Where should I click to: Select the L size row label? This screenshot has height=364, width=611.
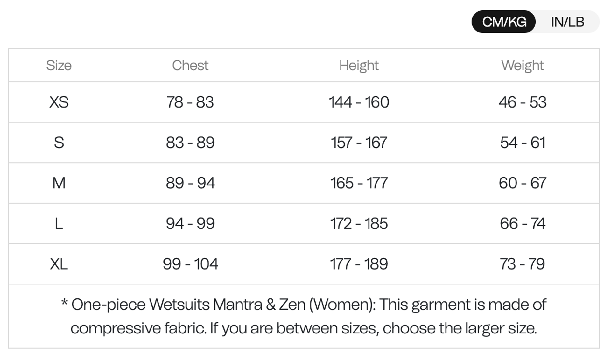tap(59, 223)
